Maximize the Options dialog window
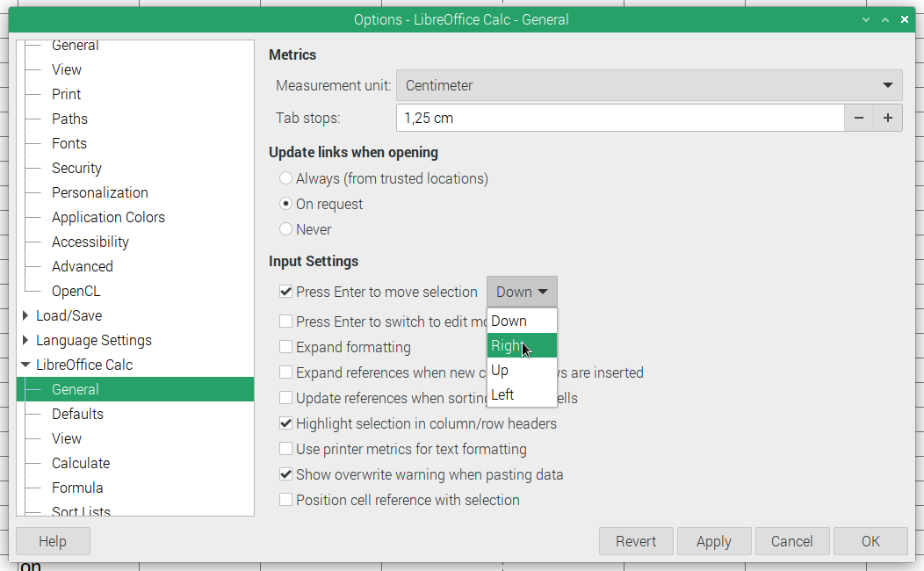 point(885,19)
